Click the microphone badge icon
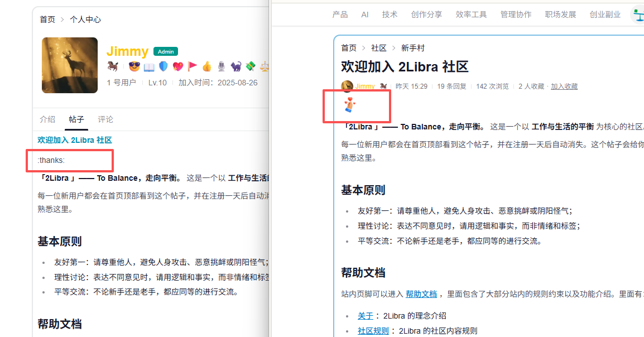Viewport: 644px width, 337px height. pos(222,67)
